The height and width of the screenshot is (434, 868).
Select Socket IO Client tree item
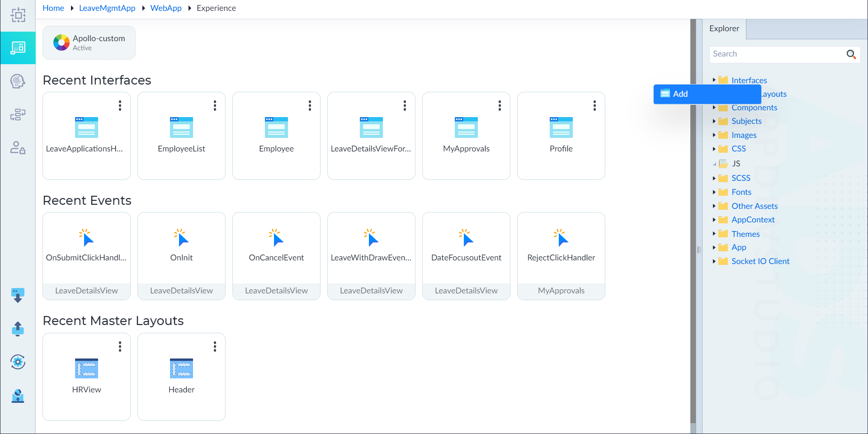click(760, 261)
